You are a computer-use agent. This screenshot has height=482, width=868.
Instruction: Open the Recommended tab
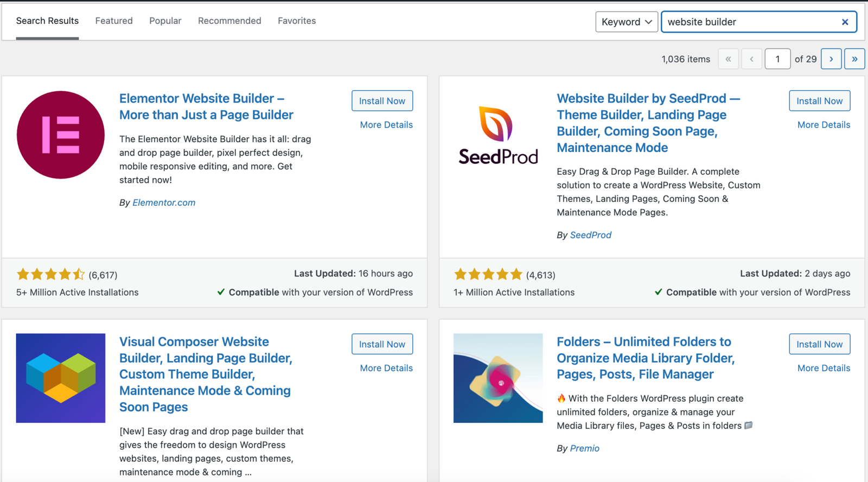(229, 21)
